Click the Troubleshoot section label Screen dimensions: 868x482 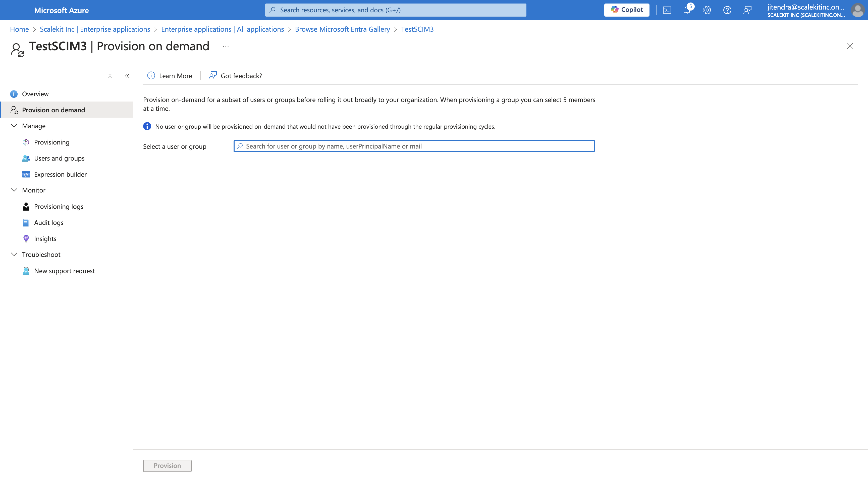(41, 255)
